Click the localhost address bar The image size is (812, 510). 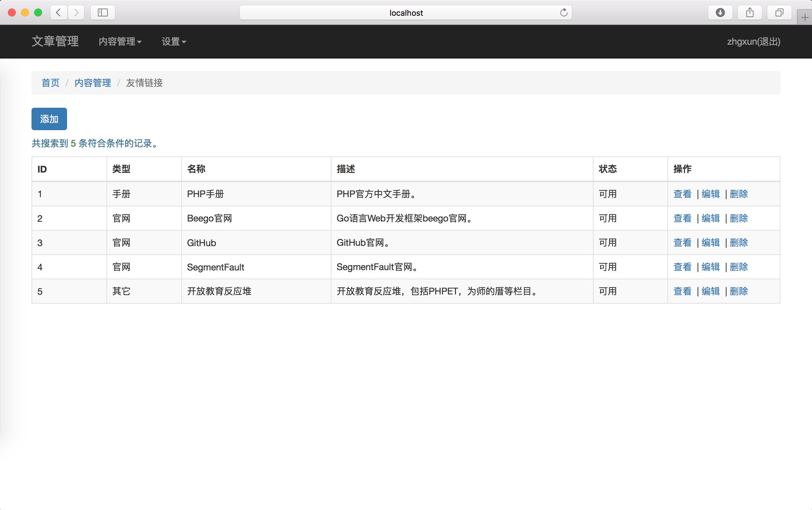(405, 13)
